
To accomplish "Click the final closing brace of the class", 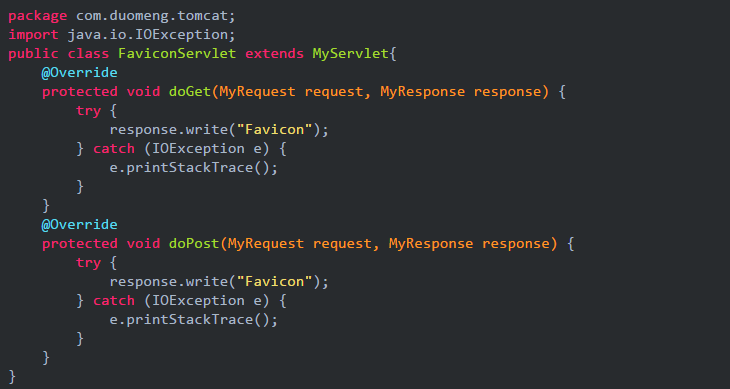I will [12, 377].
